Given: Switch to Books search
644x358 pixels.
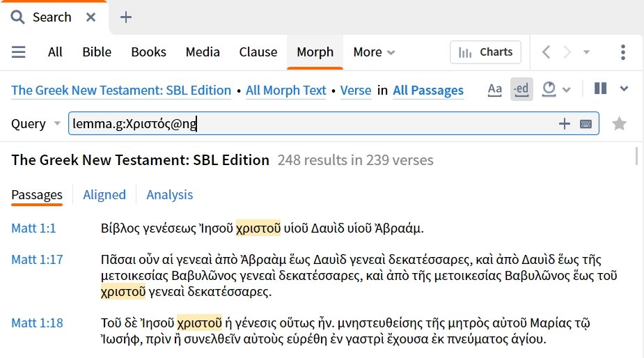Looking at the screenshot, I should point(149,52).
